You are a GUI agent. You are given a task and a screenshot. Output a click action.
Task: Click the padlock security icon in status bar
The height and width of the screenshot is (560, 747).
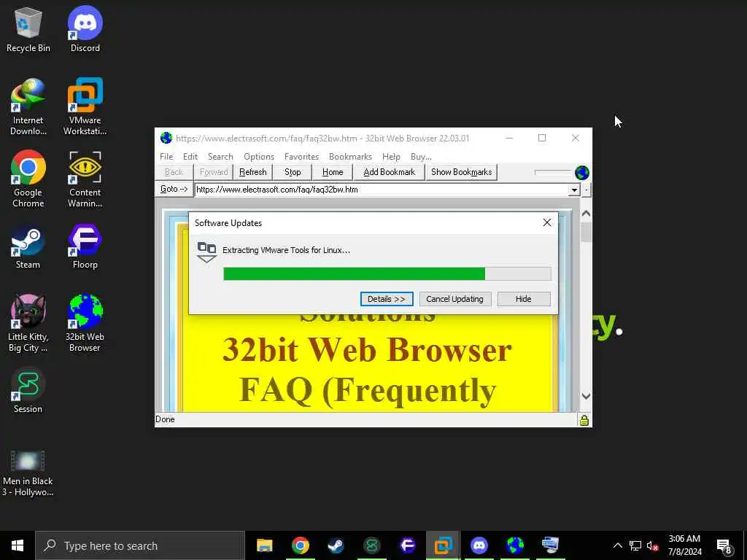[584, 420]
